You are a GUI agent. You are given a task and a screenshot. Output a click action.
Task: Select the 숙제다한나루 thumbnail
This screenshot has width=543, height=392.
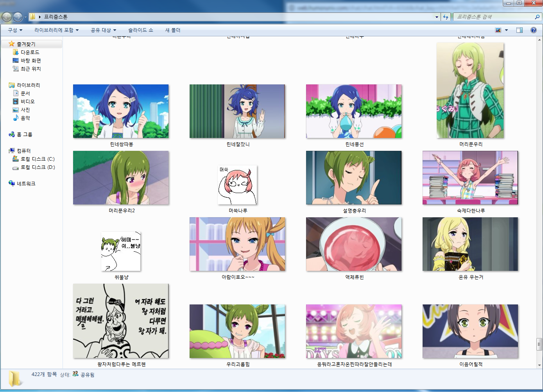470,177
